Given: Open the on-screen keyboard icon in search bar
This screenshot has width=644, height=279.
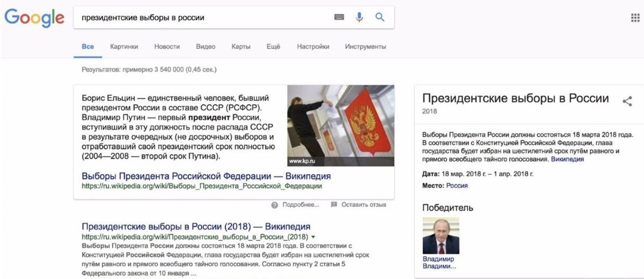Looking at the screenshot, I should pos(339,17).
